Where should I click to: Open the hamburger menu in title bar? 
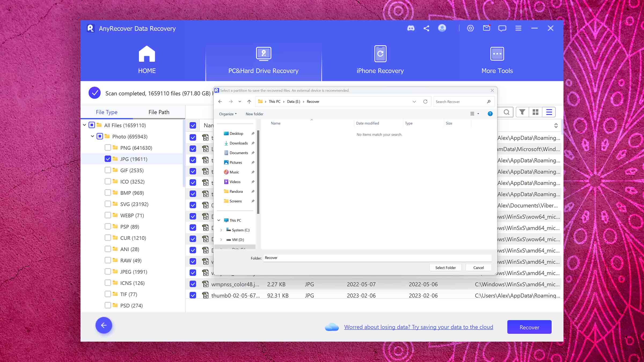pos(518,28)
